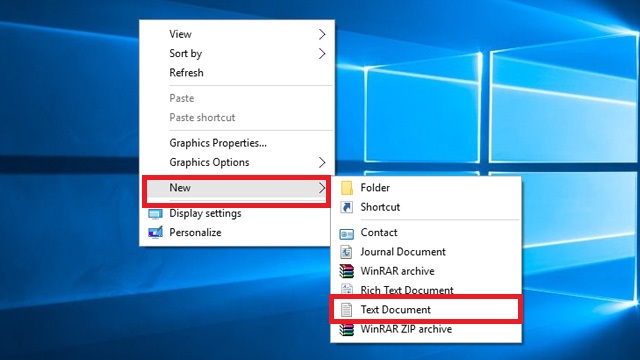Expand the View submenu arrow
Image resolution: width=640 pixels, height=360 pixels.
(322, 34)
